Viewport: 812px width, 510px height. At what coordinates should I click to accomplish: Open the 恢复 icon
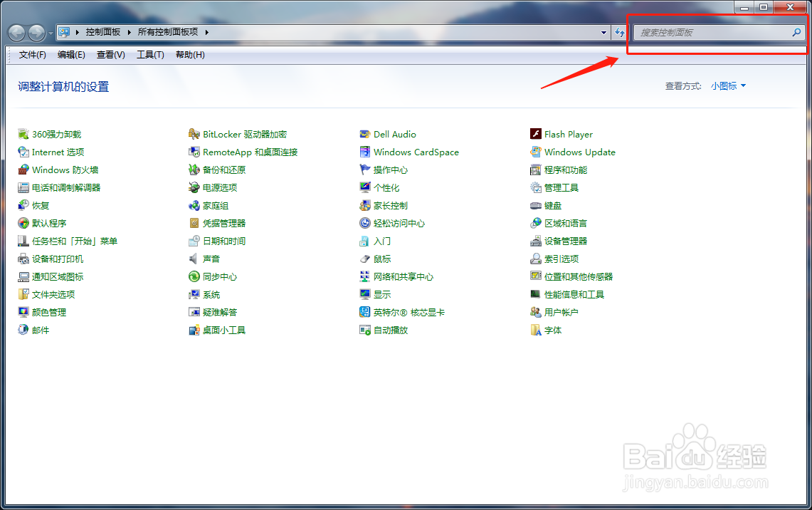(23, 205)
